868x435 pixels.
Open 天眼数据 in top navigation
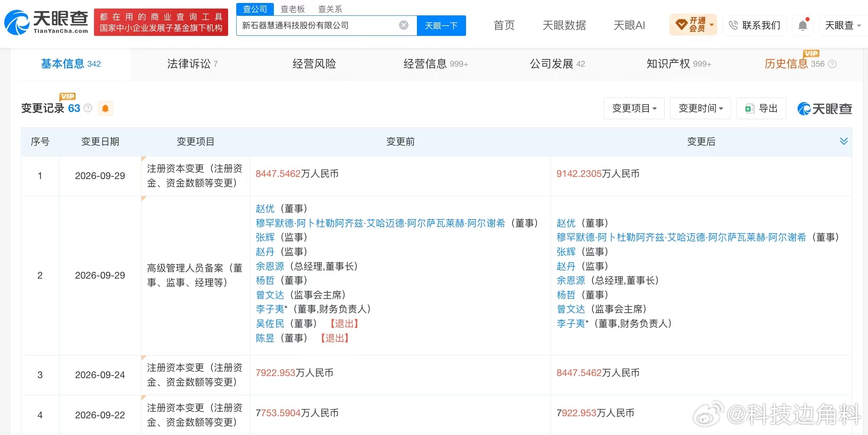point(564,25)
